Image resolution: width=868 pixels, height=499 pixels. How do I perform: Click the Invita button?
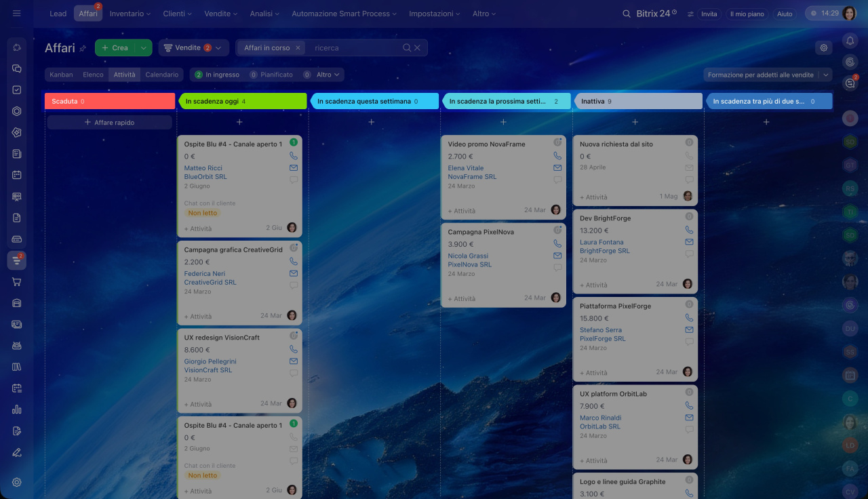(709, 14)
